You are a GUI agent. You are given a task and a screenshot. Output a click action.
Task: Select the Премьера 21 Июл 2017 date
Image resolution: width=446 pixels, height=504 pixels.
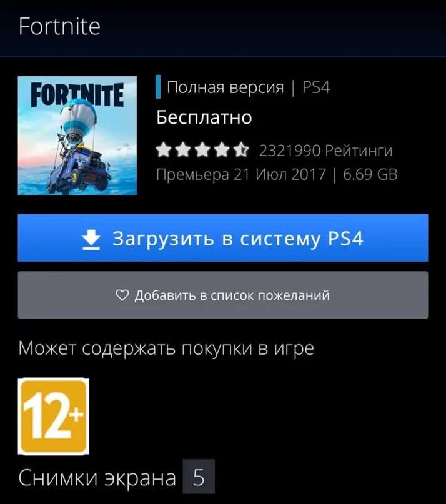(x=241, y=174)
